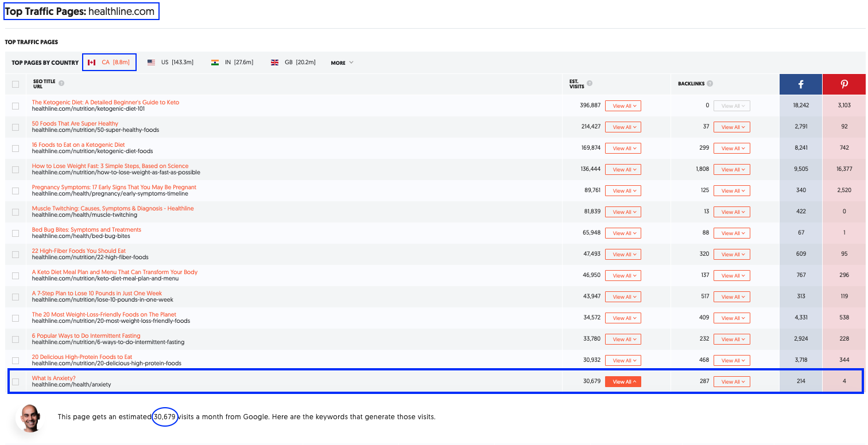Open The 20 Most Weight-Loss-Friendly Foods link
The height and width of the screenshot is (445, 868).
coord(104,314)
